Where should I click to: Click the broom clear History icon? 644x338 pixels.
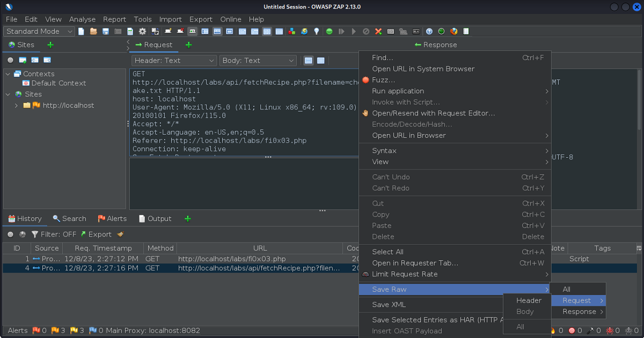coord(120,234)
